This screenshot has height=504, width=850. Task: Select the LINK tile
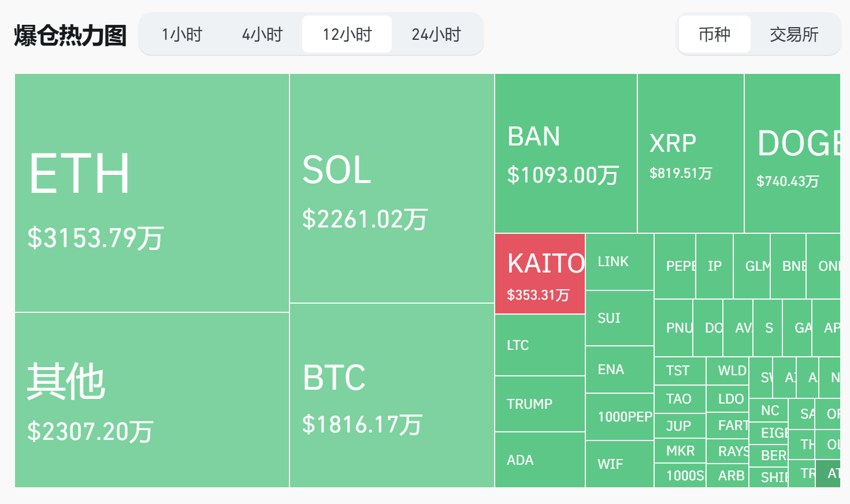pyautogui.click(x=619, y=261)
